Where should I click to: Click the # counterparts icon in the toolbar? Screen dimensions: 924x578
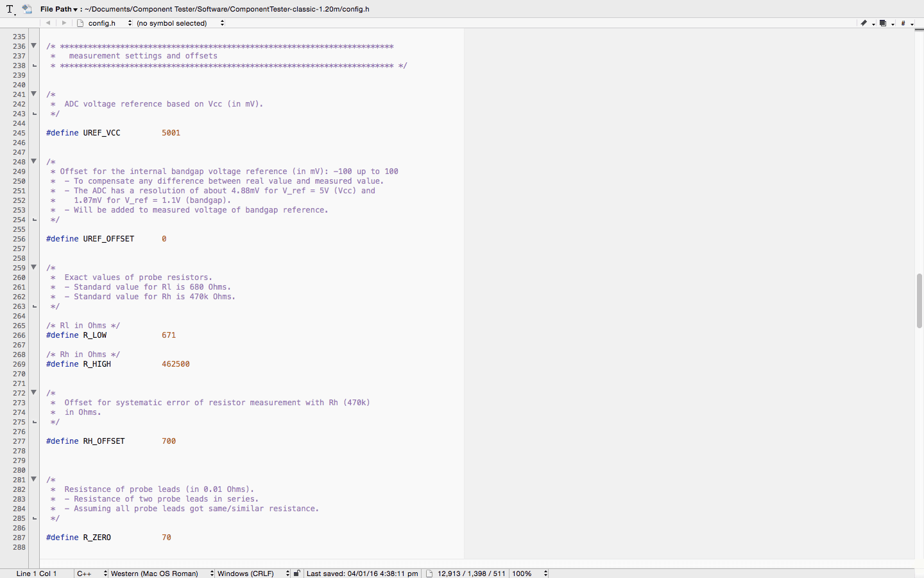[905, 22]
